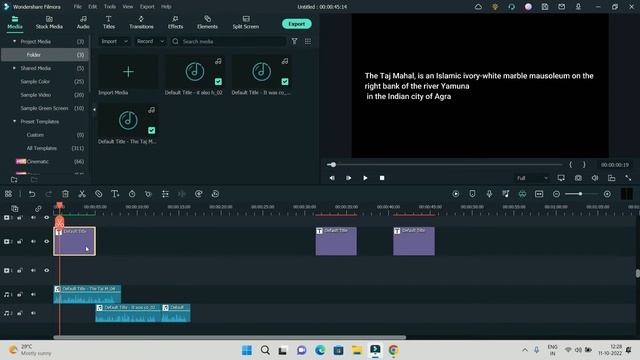Open the Tools menu
The height and width of the screenshot is (360, 640).
point(110,7)
